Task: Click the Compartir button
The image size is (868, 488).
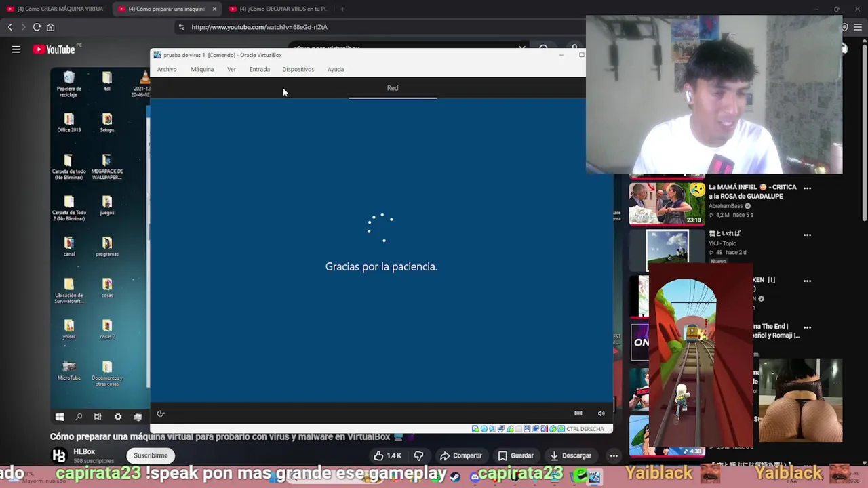Action: (460, 455)
